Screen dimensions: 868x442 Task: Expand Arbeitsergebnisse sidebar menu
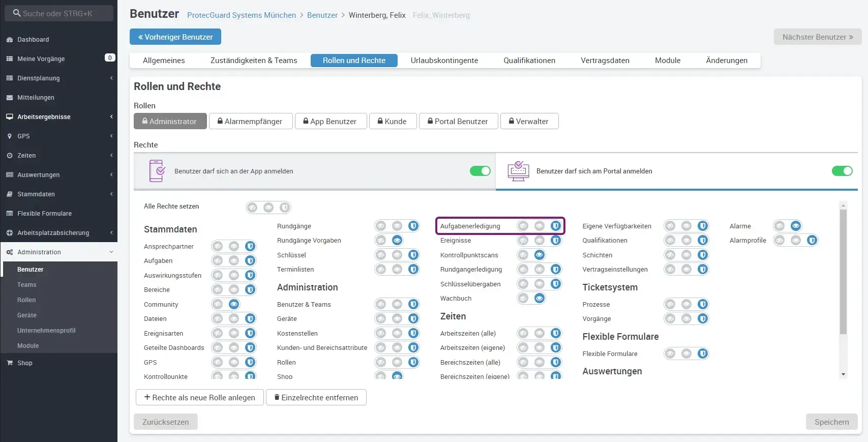(x=58, y=117)
